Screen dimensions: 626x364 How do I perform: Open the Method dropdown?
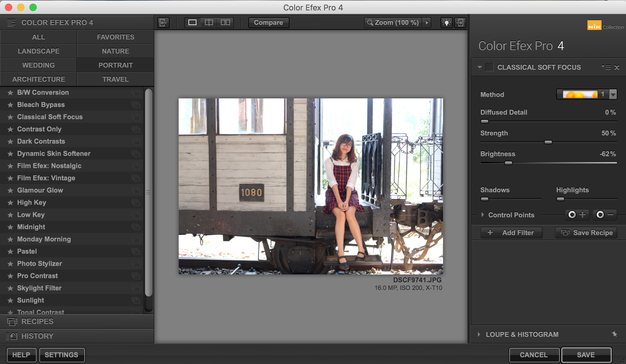pyautogui.click(x=613, y=94)
